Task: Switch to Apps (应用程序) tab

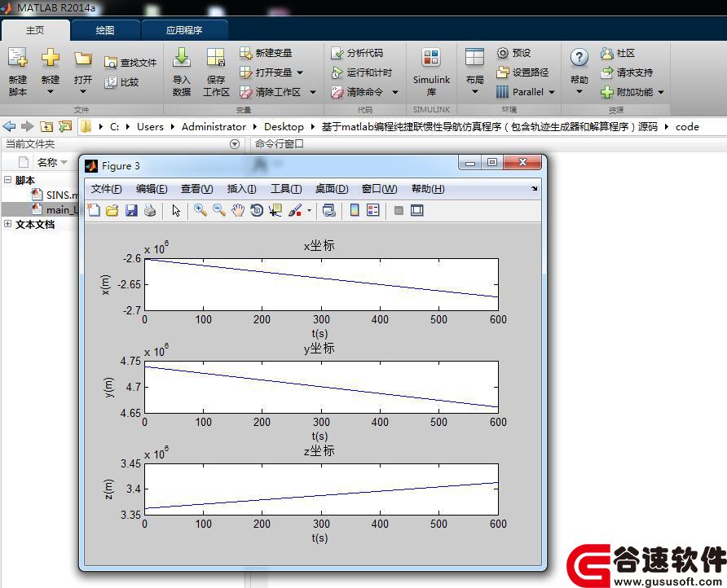Action: [184, 30]
